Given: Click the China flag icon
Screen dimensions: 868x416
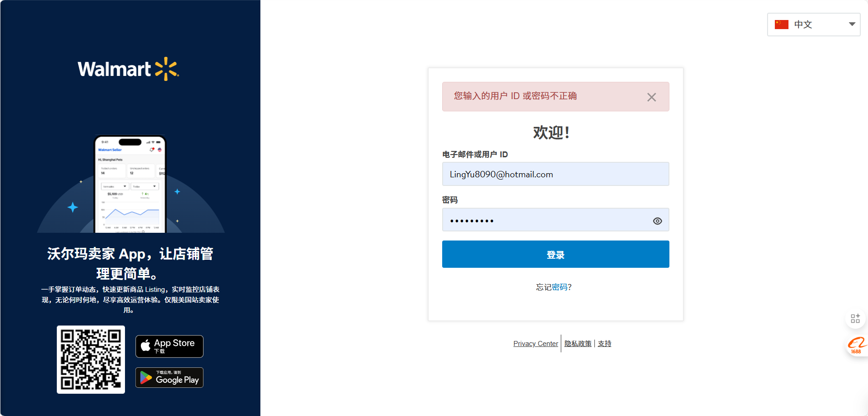Looking at the screenshot, I should coord(781,25).
